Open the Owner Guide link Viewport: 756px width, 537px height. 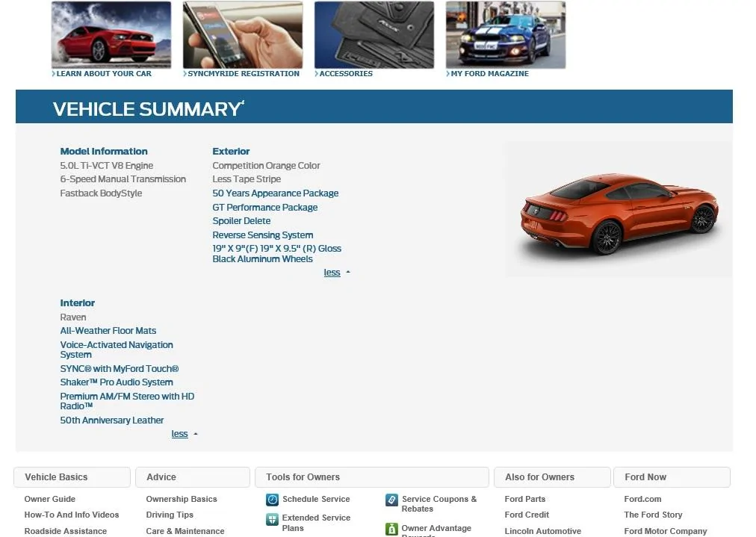point(49,499)
